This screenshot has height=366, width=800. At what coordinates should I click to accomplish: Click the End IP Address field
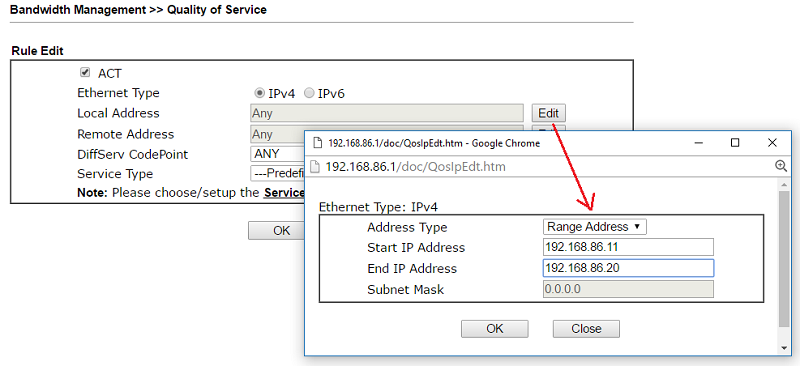(x=628, y=268)
